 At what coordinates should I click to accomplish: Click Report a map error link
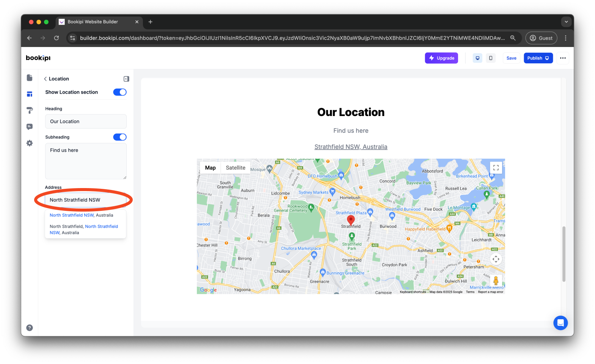coord(491,292)
